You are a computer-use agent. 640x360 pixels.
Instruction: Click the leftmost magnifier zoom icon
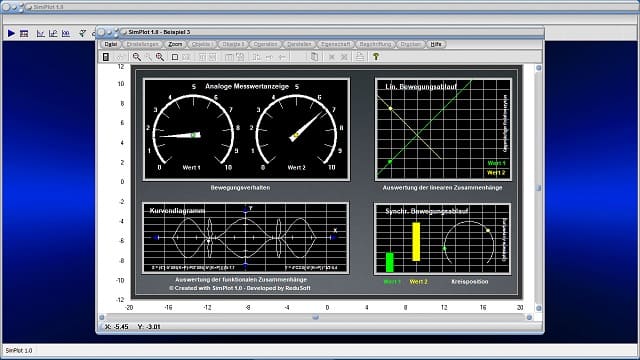tap(137, 57)
